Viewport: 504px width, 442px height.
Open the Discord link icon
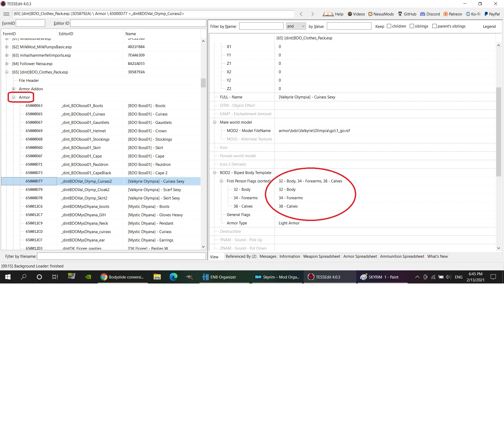(422, 14)
